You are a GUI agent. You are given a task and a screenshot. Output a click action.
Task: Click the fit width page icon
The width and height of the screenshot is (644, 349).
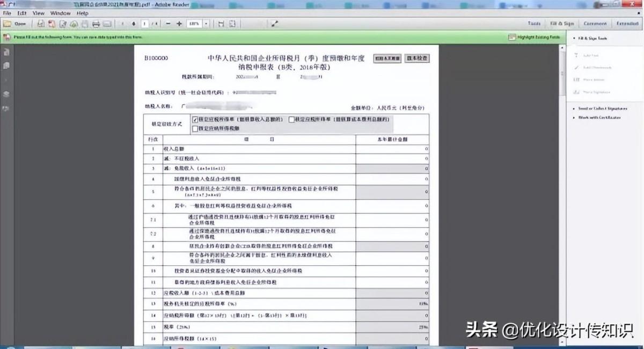click(x=221, y=24)
